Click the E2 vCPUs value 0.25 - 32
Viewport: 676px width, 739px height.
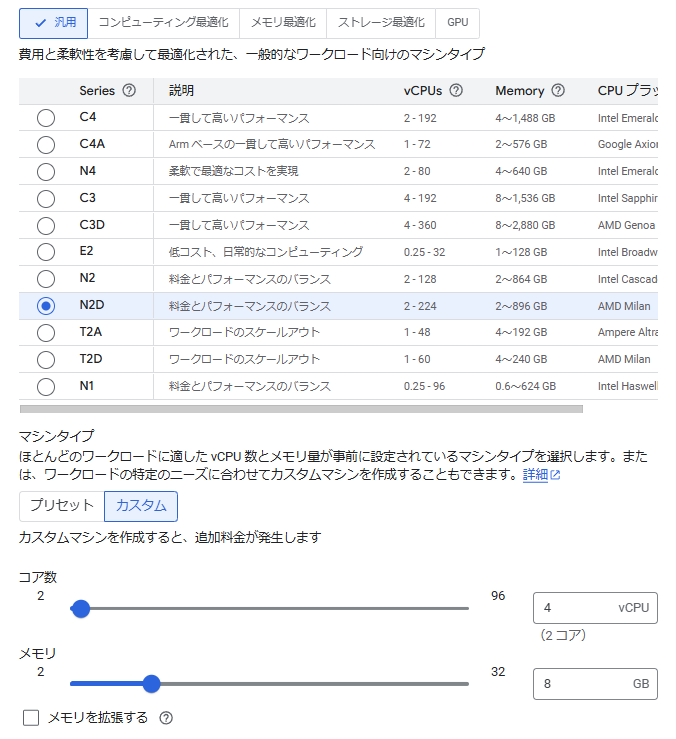click(424, 252)
